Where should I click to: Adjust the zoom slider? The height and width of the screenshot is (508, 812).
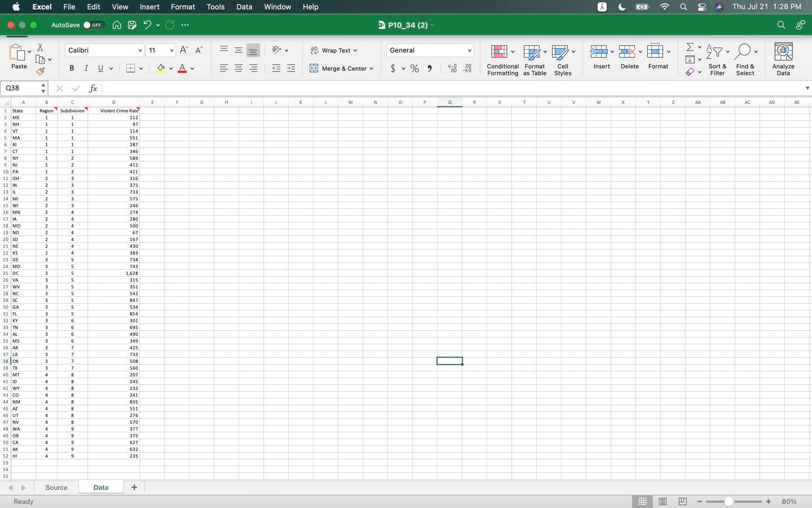point(729,501)
